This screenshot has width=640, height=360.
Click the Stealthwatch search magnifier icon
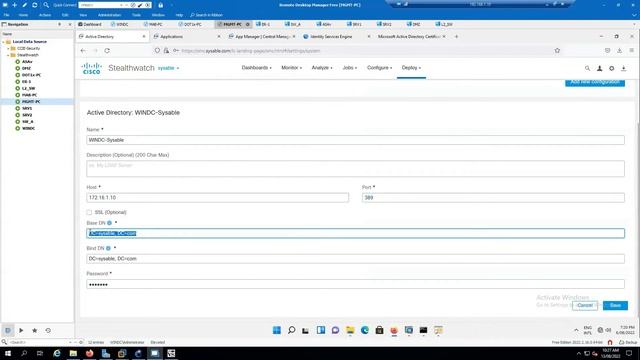click(587, 68)
